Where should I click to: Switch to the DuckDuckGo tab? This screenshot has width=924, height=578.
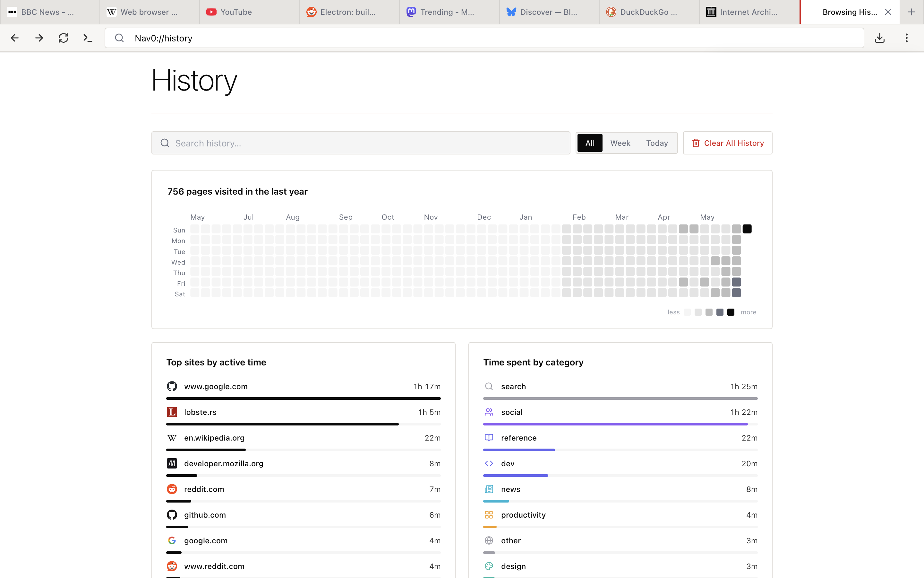tap(649, 12)
